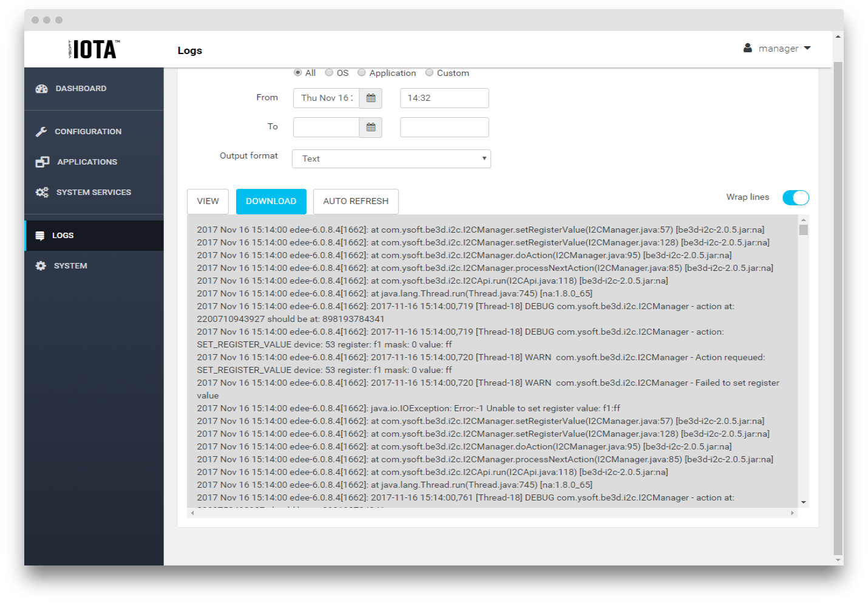The image size is (868, 608).
Task: Click the log viewer vertical scrollbar thumb
Action: pyautogui.click(x=803, y=230)
